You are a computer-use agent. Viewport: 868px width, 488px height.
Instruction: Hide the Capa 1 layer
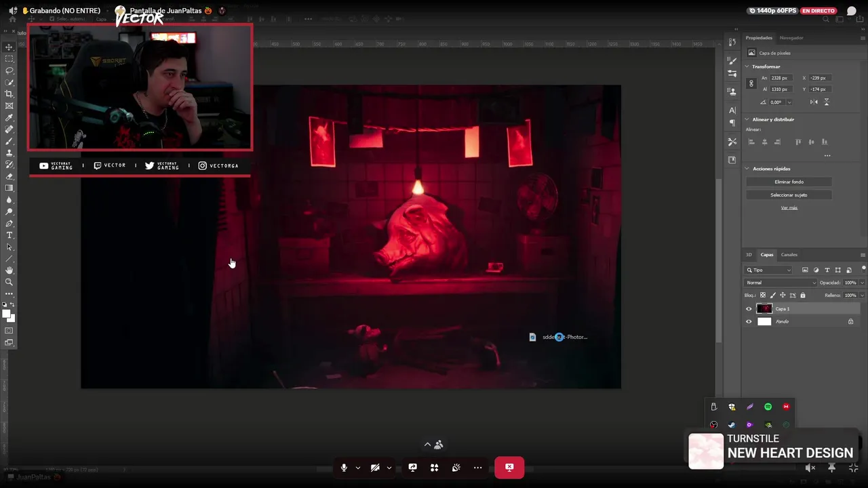coord(749,308)
